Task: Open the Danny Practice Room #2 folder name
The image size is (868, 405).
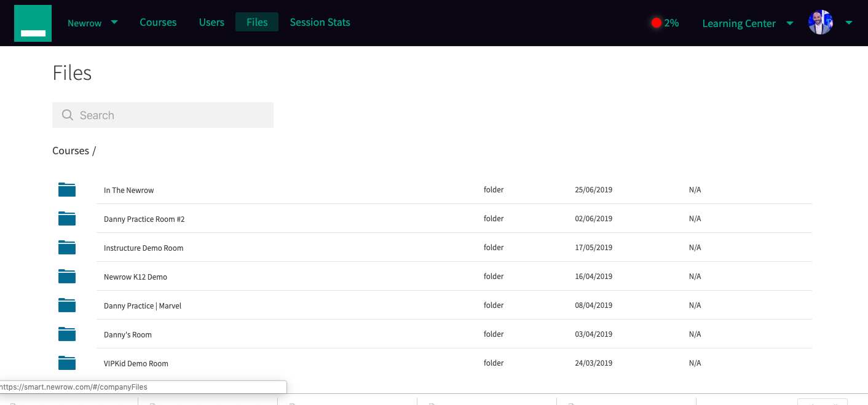Action: [144, 219]
